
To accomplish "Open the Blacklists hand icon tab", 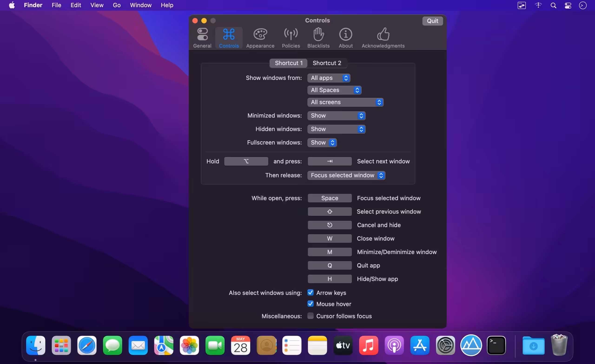I will pos(318,38).
